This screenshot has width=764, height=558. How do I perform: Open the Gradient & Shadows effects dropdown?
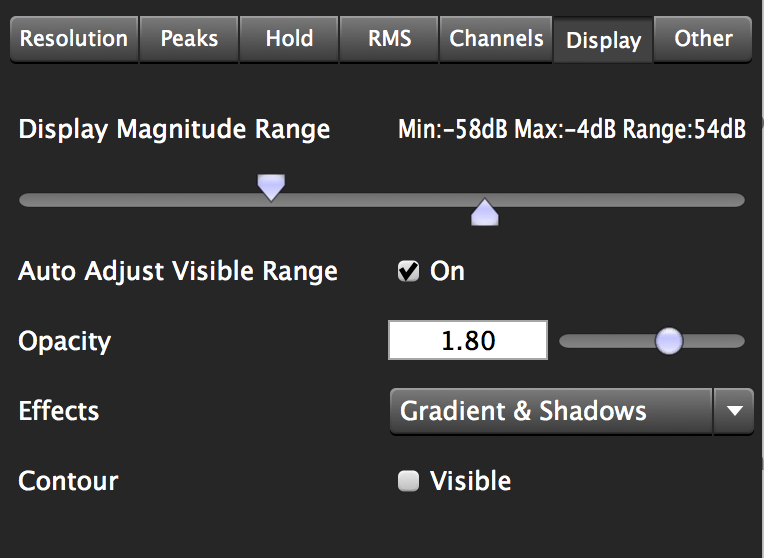(552, 411)
